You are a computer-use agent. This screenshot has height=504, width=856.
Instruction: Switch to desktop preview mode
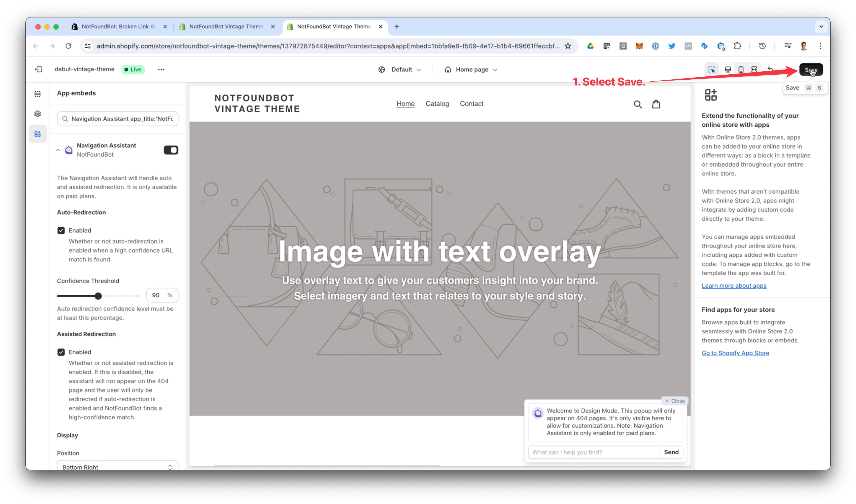727,69
